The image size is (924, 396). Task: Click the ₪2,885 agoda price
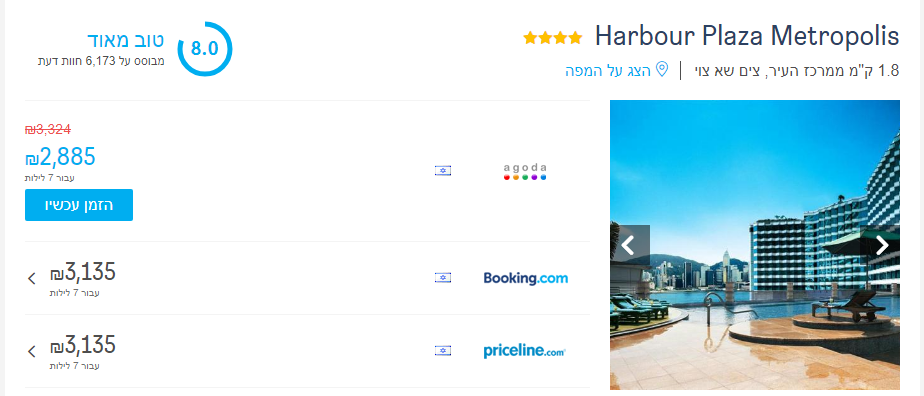[x=60, y=157]
